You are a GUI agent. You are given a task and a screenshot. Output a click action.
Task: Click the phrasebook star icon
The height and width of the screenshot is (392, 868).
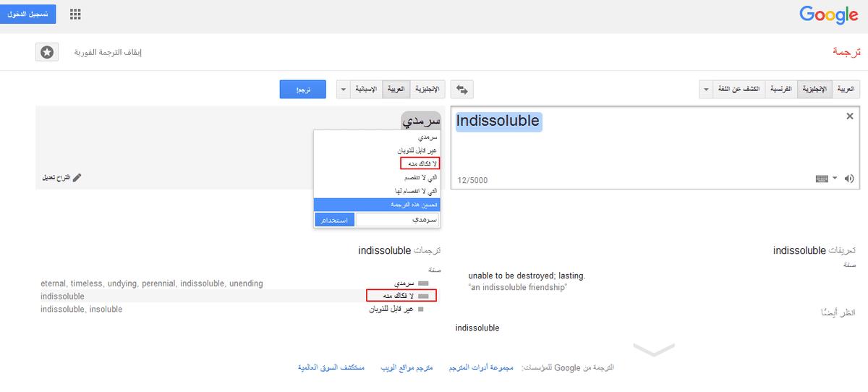pyautogui.click(x=46, y=53)
